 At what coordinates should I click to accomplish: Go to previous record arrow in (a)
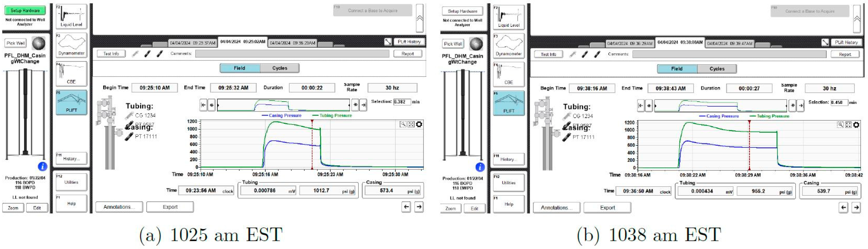pyautogui.click(x=406, y=207)
